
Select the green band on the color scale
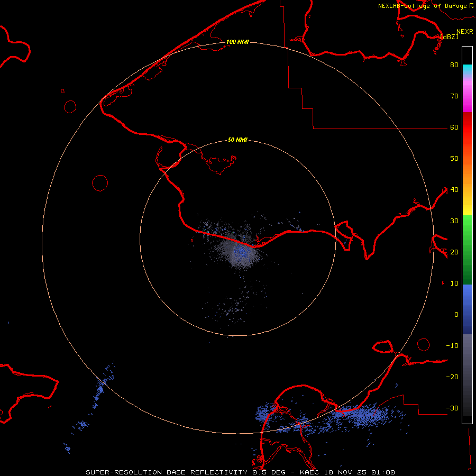467,250
